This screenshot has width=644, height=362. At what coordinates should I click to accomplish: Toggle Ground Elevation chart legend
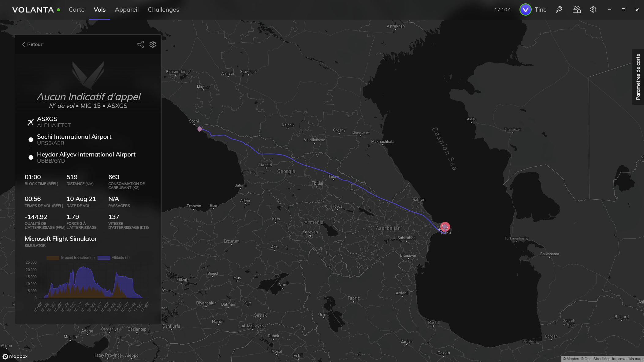pos(71,258)
